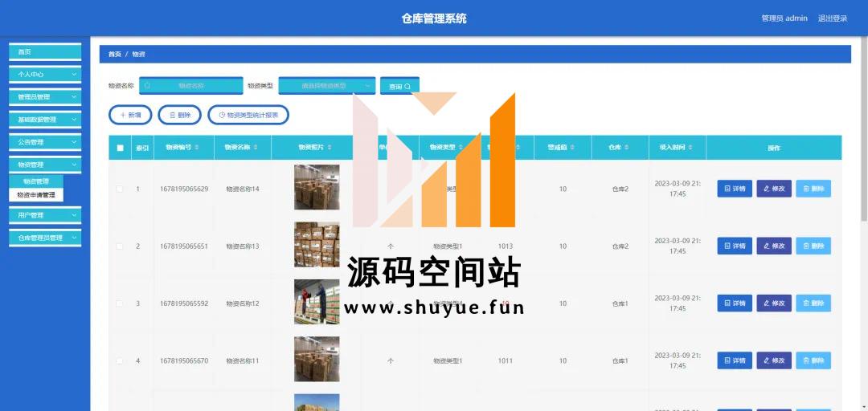Image resolution: width=868 pixels, height=411 pixels.
Task: Click the 1678195065670 物资编号 cell
Action: coord(184,360)
